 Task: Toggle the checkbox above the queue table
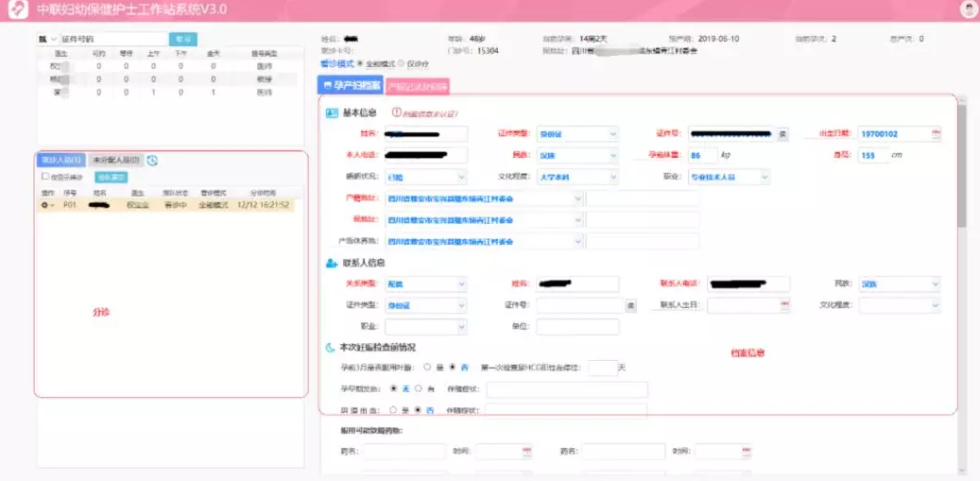[45, 177]
